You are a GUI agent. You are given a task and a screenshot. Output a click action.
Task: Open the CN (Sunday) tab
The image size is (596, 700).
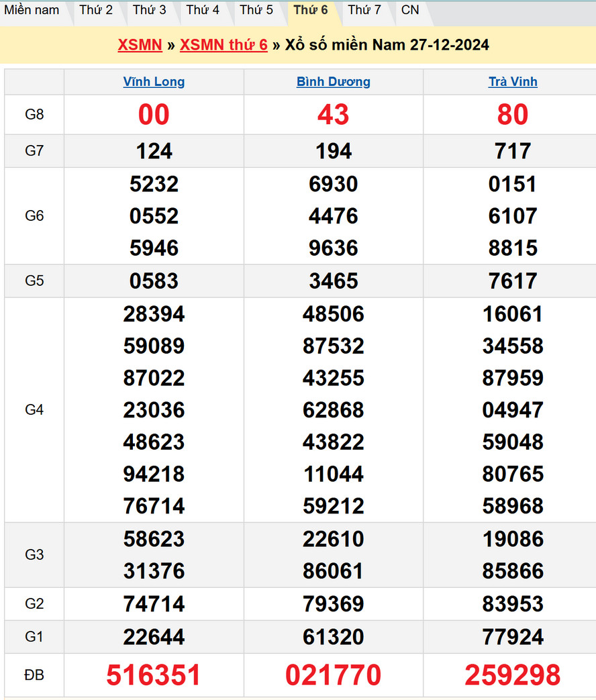tap(410, 10)
